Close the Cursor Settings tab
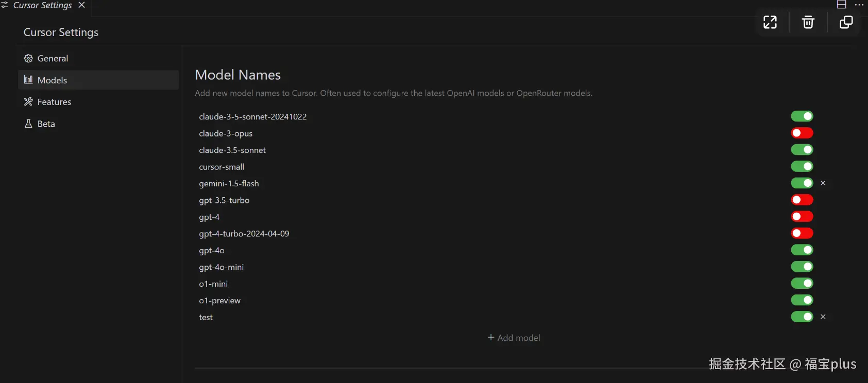868x383 pixels. coord(81,5)
